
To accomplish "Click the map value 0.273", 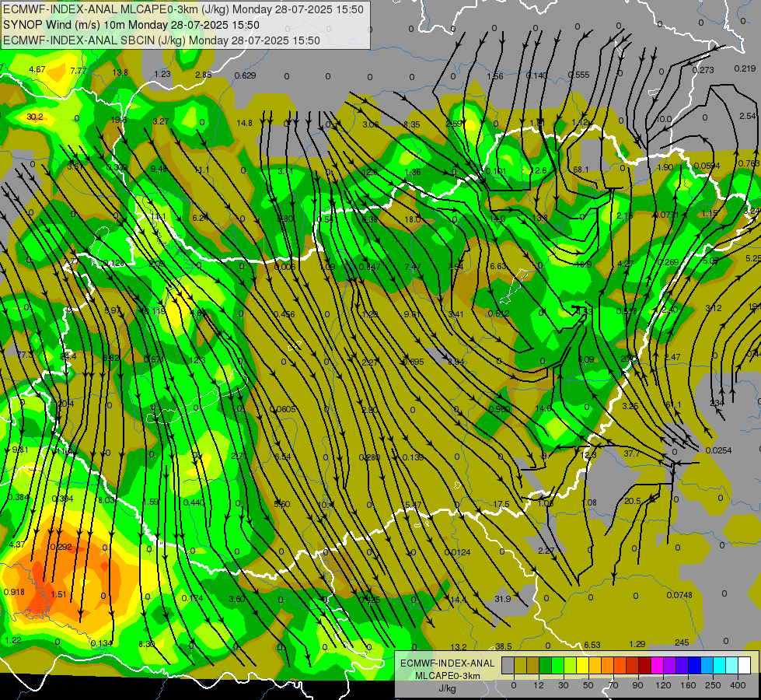I will pyautogui.click(x=703, y=70).
